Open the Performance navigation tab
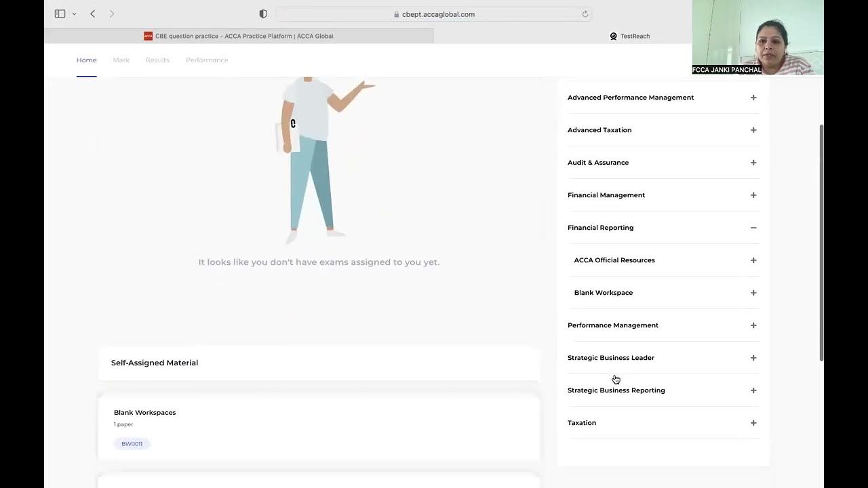 pos(207,60)
